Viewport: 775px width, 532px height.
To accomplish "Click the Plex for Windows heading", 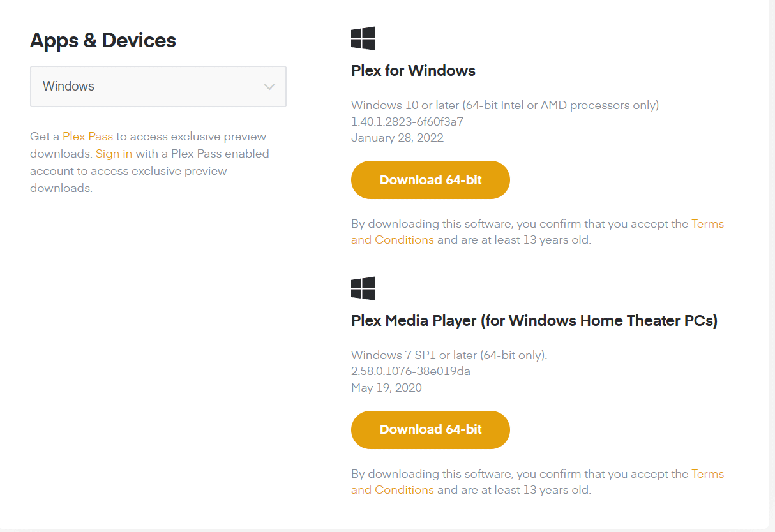I will (x=413, y=71).
